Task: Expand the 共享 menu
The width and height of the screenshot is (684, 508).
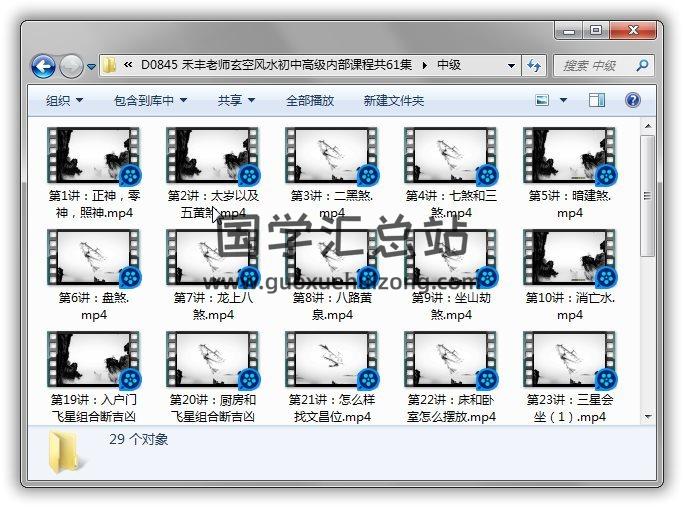Action: 236,101
